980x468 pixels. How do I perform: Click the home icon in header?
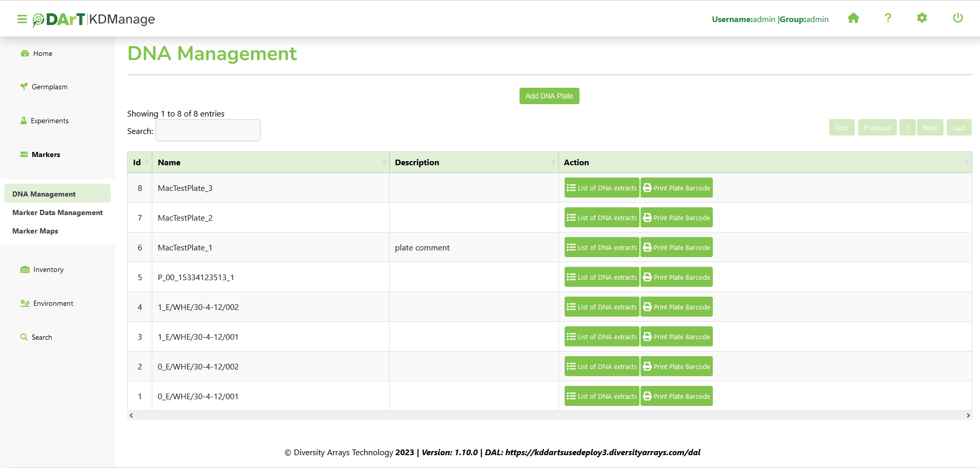[x=853, y=18]
